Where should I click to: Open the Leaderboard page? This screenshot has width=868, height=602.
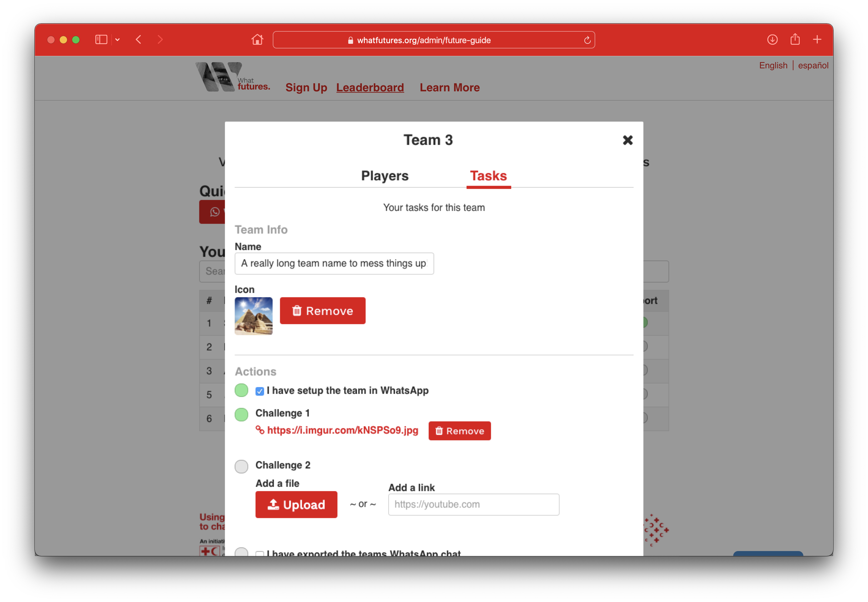(370, 88)
